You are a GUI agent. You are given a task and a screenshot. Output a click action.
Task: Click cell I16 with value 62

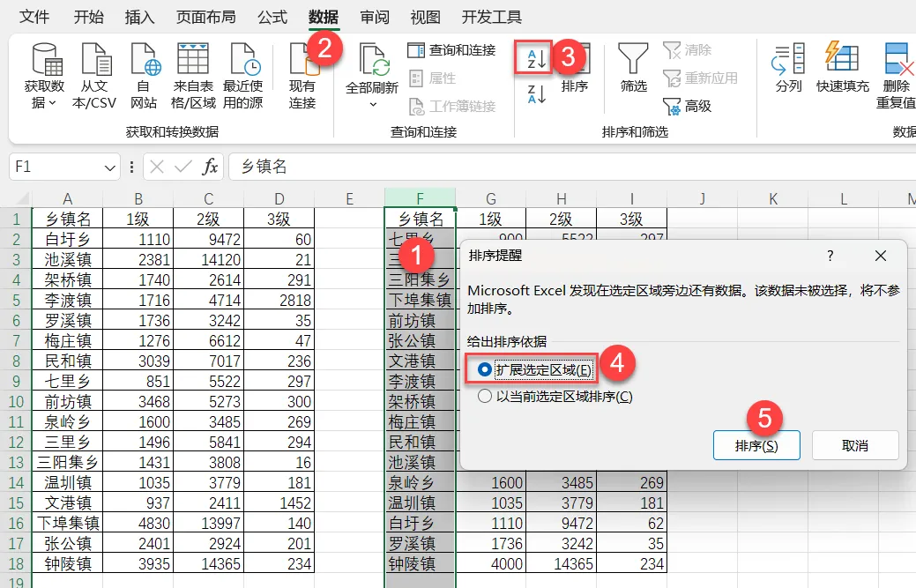coord(631,523)
